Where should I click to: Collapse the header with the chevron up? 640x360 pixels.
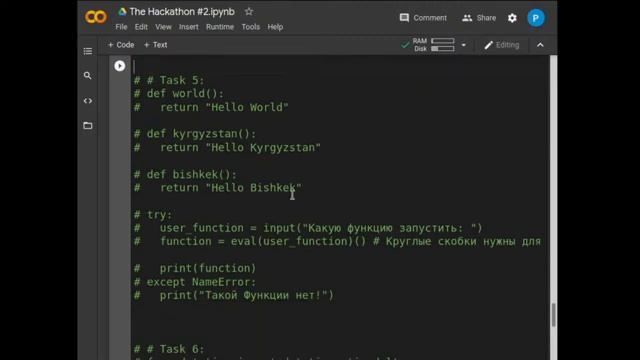[540, 45]
